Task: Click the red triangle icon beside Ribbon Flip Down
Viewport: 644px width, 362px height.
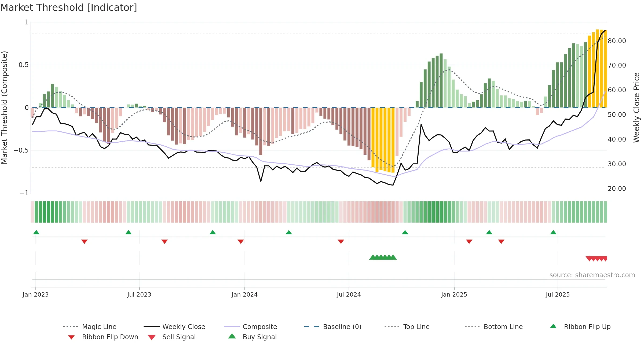Action: tap(71, 337)
